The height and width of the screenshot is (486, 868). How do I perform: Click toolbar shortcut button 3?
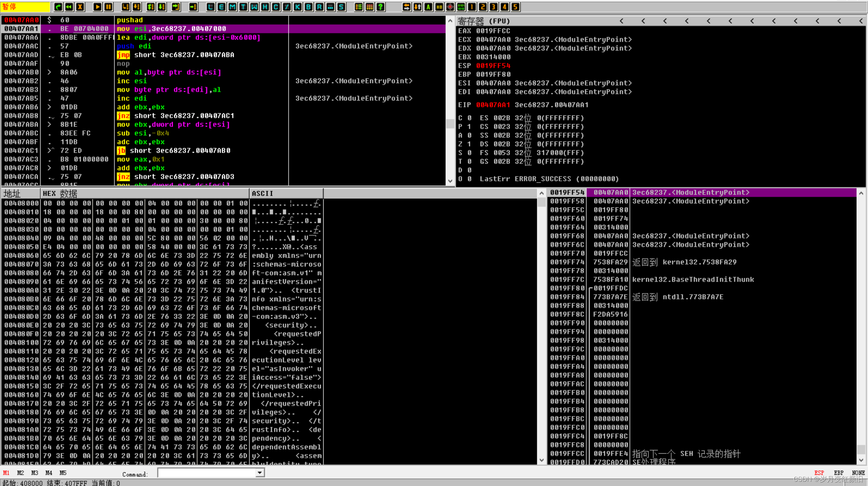pyautogui.click(x=494, y=7)
